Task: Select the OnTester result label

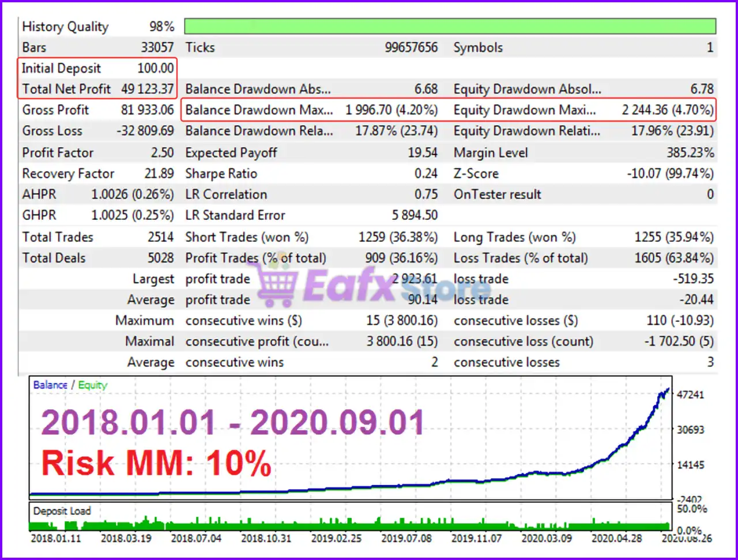Action: [x=497, y=194]
